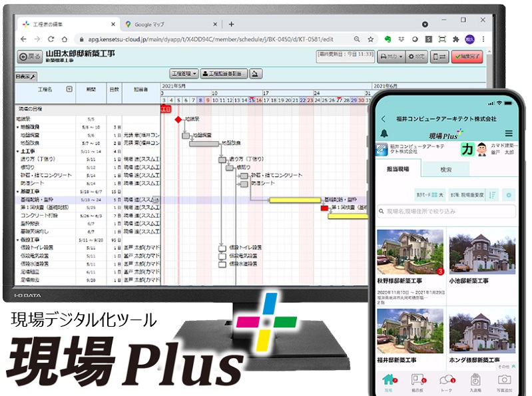This screenshot has height=396, width=532.
Task: Open the 並び順 現場重要度 sort dropdown
Action: point(467,195)
